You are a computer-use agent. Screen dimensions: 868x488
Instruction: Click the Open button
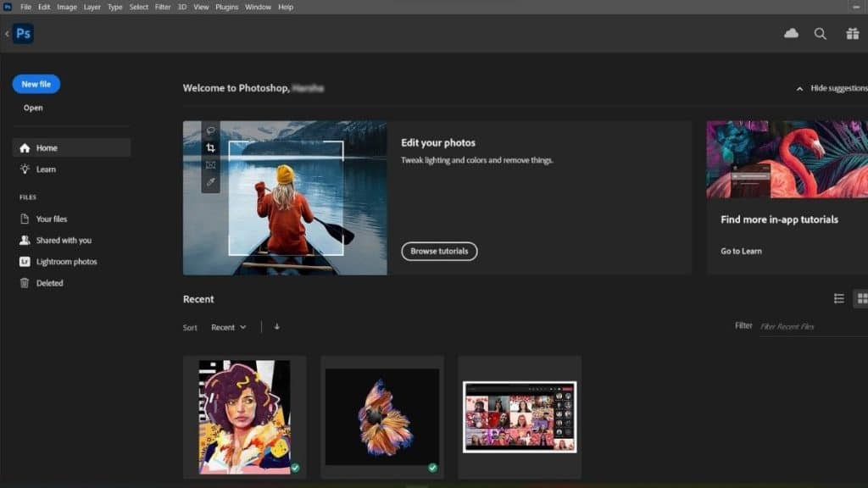(33, 108)
